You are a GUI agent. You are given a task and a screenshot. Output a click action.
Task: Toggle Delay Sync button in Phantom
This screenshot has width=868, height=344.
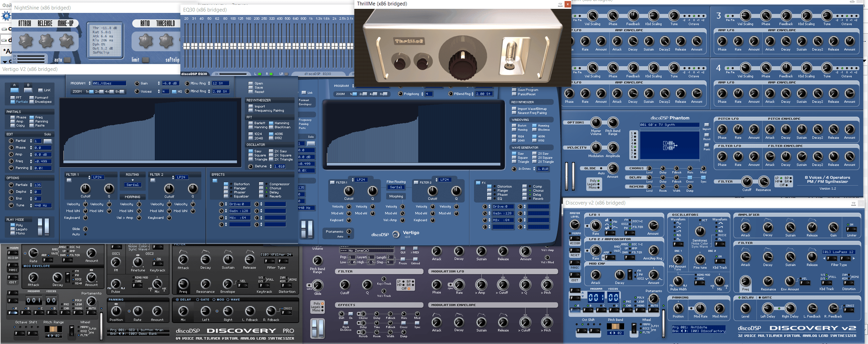(703, 178)
